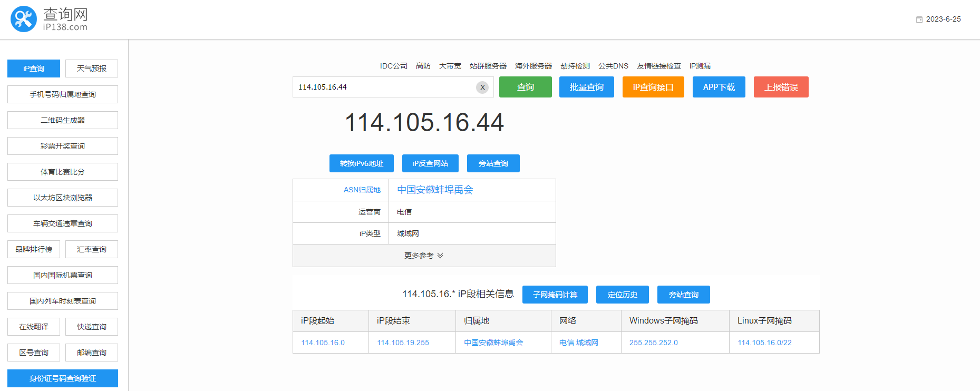Open 在线翻译

(x=34, y=327)
